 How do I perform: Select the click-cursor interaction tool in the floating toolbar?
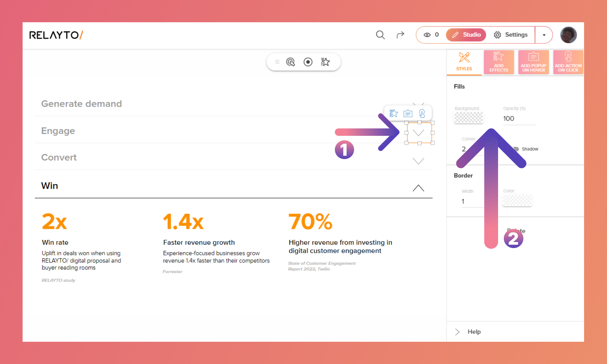click(290, 62)
